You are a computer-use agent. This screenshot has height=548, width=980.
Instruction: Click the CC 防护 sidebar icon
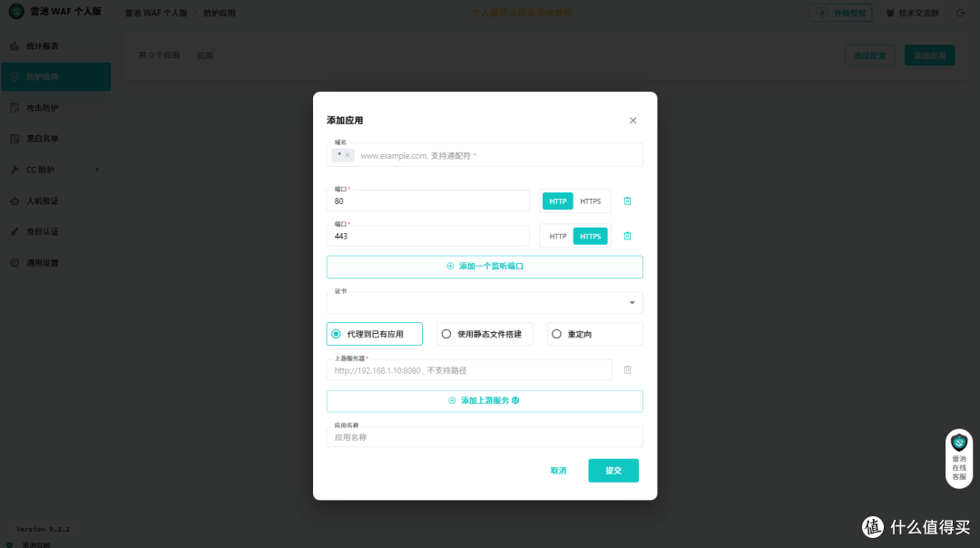pos(15,170)
